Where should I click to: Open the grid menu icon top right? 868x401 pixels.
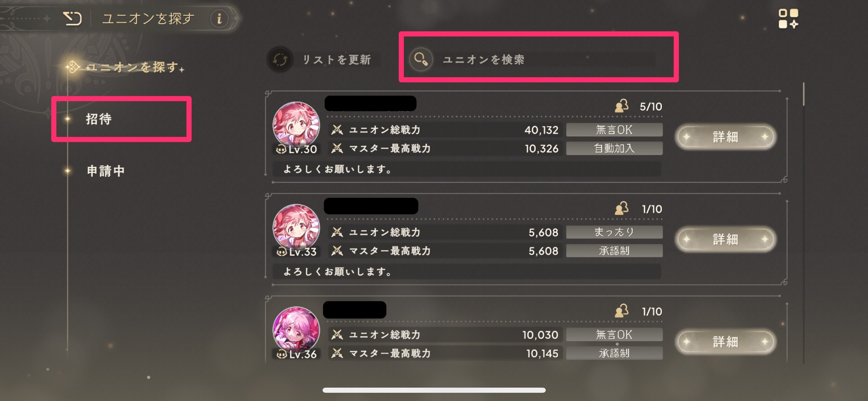(788, 19)
